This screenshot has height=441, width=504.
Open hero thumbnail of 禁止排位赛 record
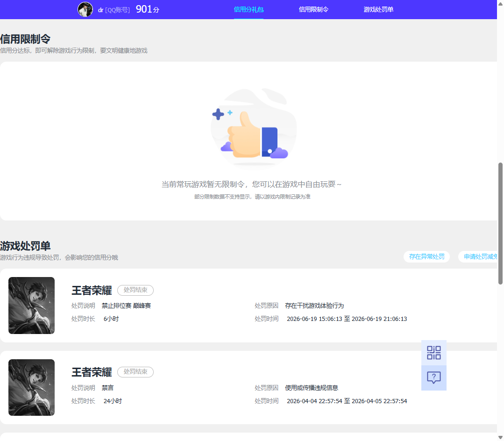tap(31, 306)
